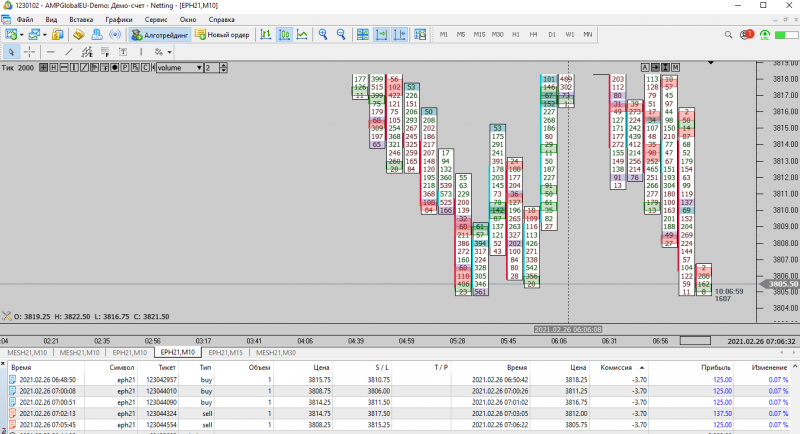Select the horizontal line tool

[51, 52]
